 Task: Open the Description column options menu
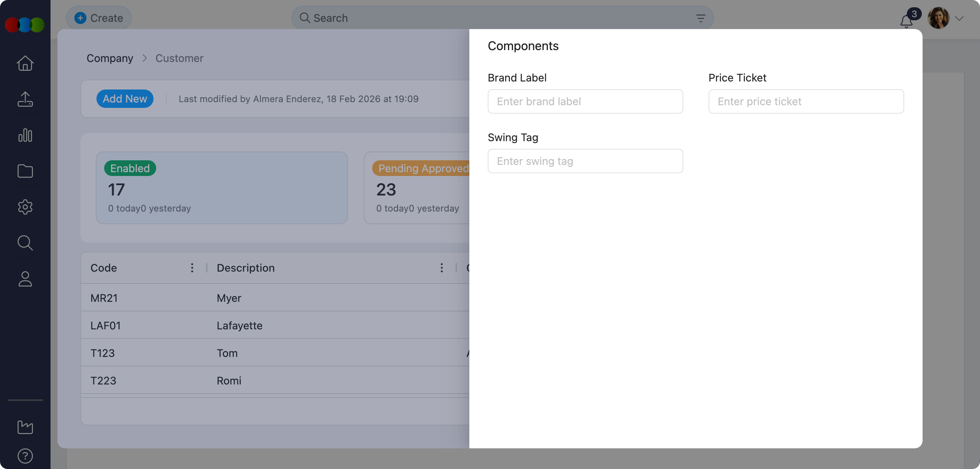441,268
